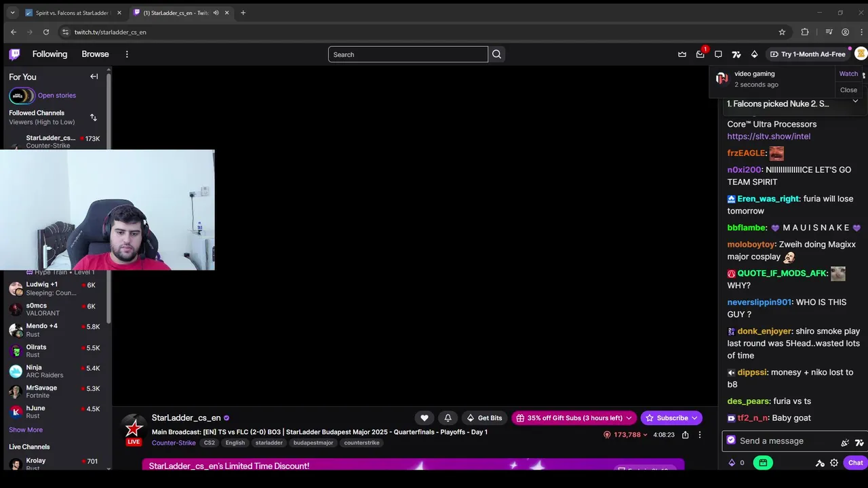Open the Counter-Strike category link
The width and height of the screenshot is (868, 488).
(x=174, y=443)
